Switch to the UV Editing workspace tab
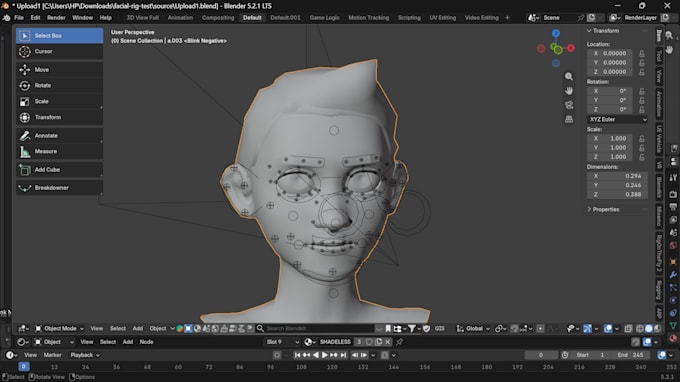680x382 pixels. (442, 18)
